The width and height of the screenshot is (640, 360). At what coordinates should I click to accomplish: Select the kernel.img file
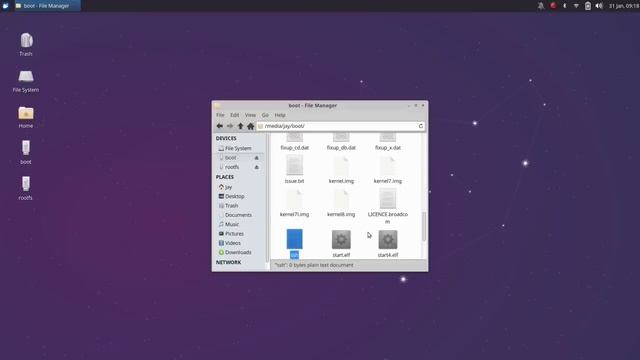pyautogui.click(x=341, y=170)
